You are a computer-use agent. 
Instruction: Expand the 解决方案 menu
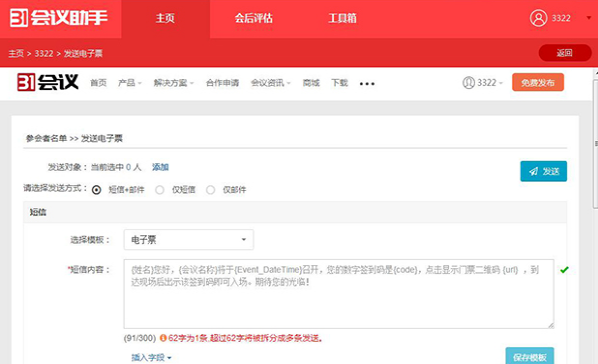tap(174, 83)
